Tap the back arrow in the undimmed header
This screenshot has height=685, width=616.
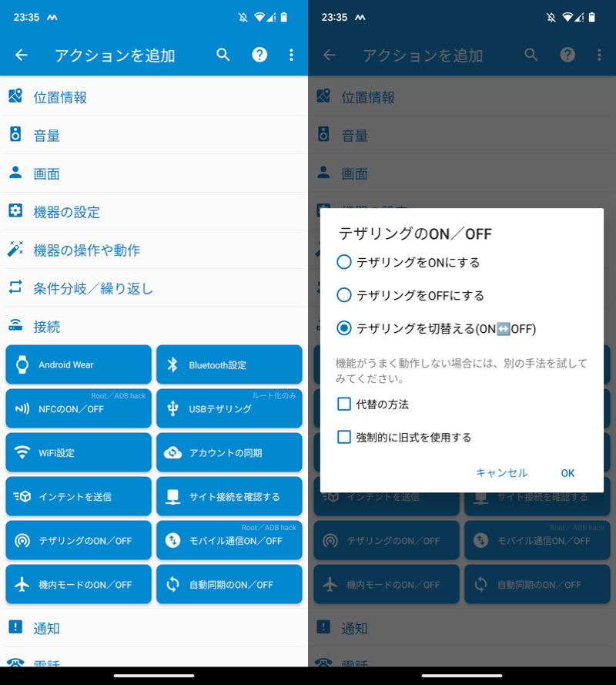pyautogui.click(x=22, y=55)
